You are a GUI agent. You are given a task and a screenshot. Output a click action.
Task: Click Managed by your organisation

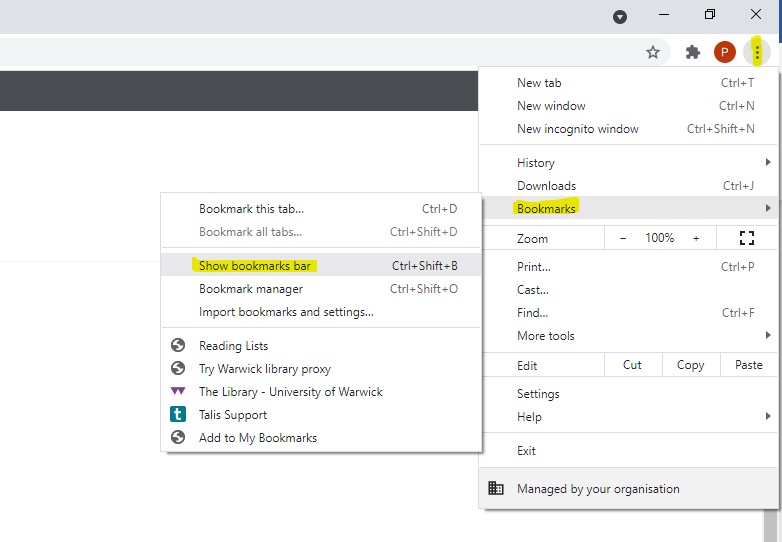598,489
